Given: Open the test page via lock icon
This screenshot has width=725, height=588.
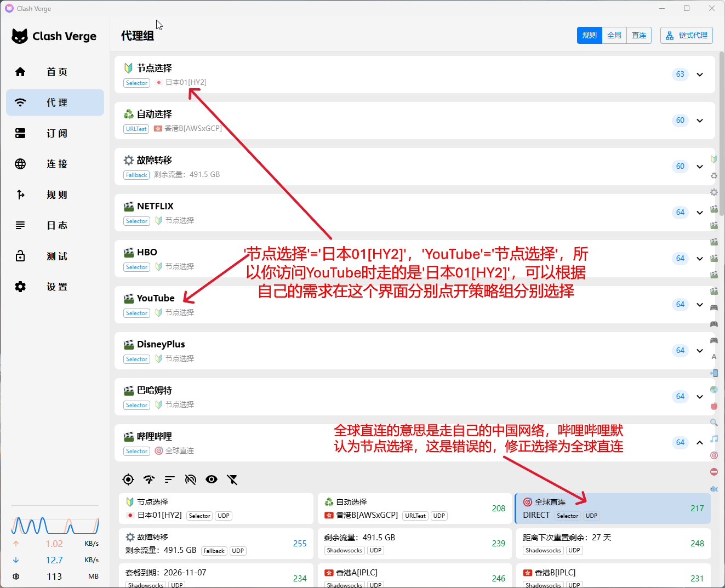Looking at the screenshot, I should [20, 256].
